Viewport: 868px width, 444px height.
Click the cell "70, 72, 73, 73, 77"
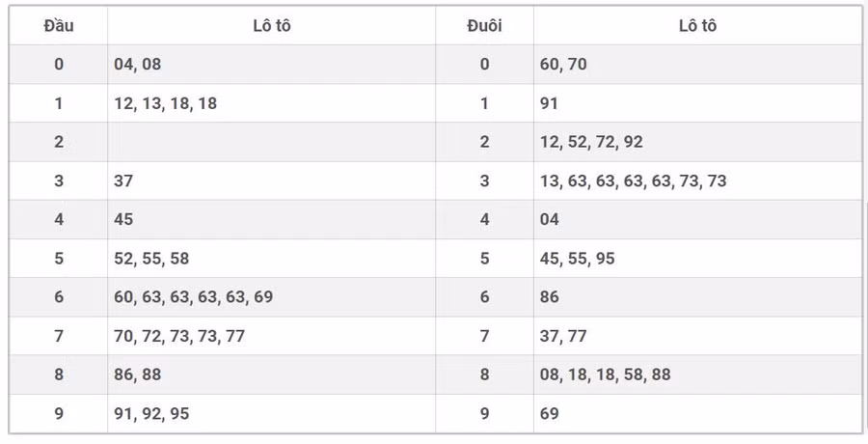click(179, 336)
